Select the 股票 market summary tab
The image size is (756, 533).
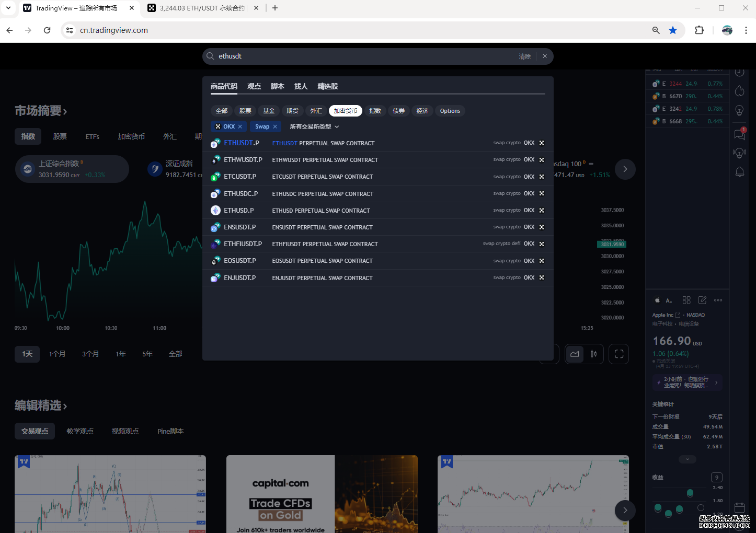(x=60, y=136)
